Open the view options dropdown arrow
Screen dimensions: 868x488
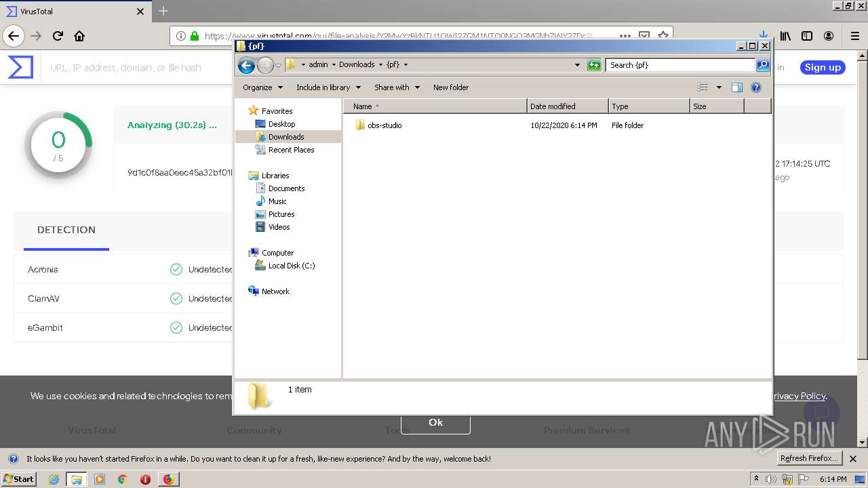click(x=719, y=87)
